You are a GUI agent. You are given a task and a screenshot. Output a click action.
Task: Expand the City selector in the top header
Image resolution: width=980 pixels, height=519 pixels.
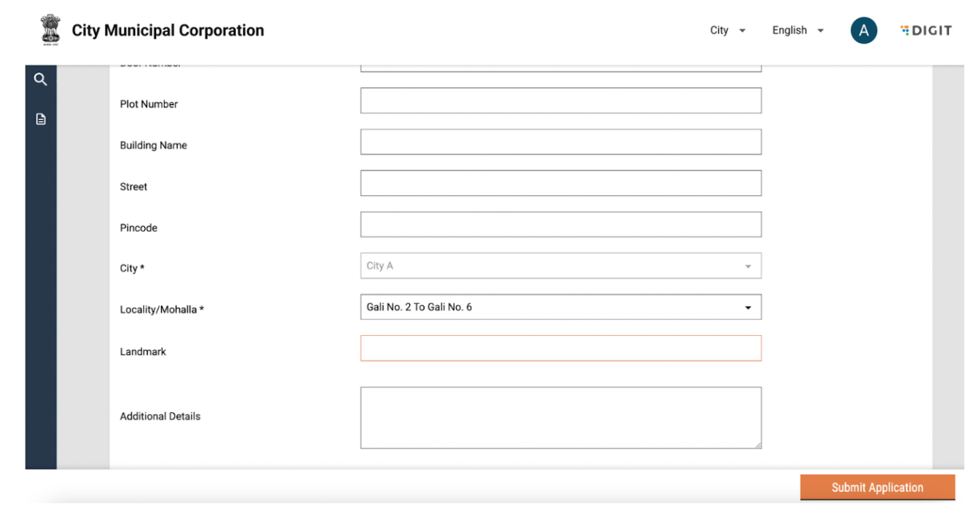[728, 30]
